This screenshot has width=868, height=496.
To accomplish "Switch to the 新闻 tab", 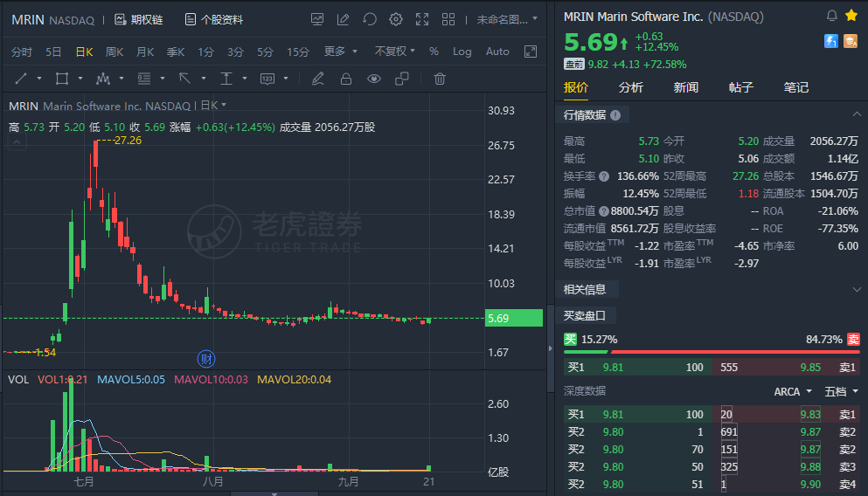I will tap(685, 87).
